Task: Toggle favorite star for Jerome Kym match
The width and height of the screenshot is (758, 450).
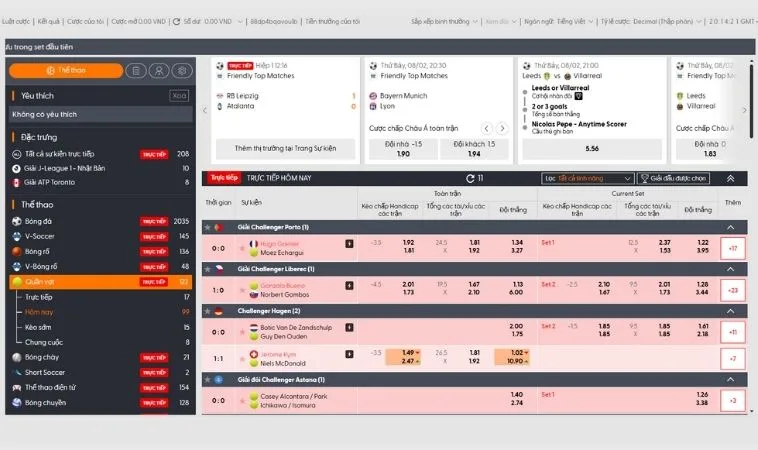Action: tap(240, 357)
